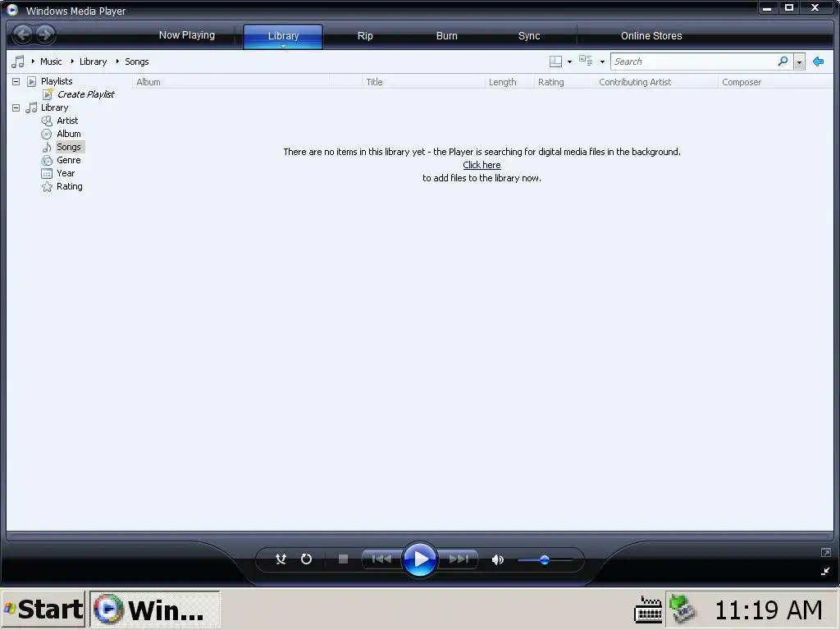Click the Next track button

click(x=459, y=559)
